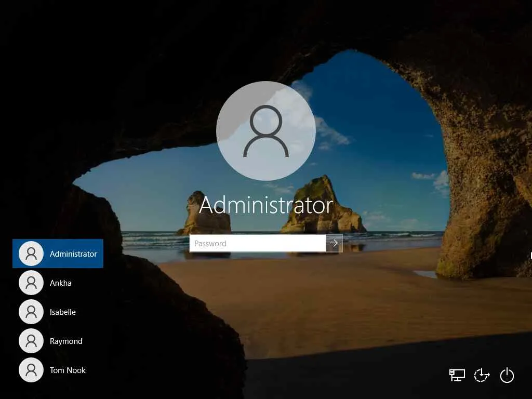532x399 pixels.
Task: Switch to the Raymond account name
Action: click(66, 341)
